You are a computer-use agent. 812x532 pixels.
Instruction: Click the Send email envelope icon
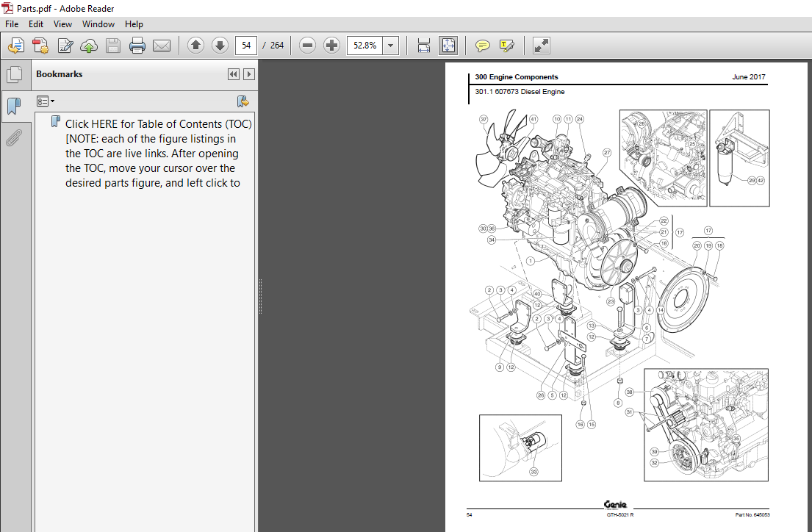pos(162,46)
